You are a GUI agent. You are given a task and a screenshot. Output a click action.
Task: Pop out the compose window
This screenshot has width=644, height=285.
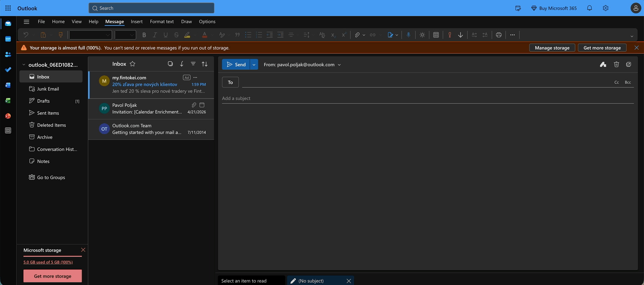[629, 64]
